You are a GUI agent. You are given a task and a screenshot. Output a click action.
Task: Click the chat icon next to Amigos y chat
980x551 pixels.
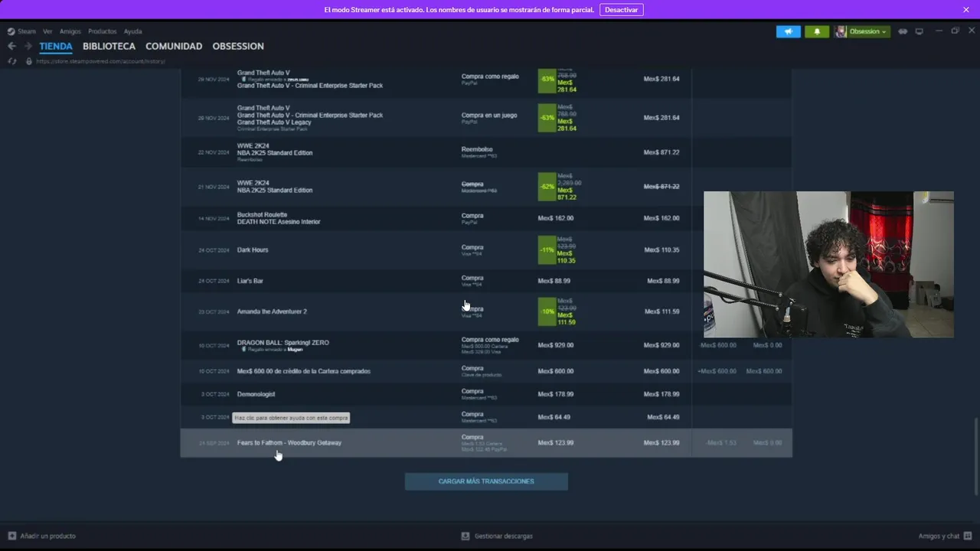(968, 536)
